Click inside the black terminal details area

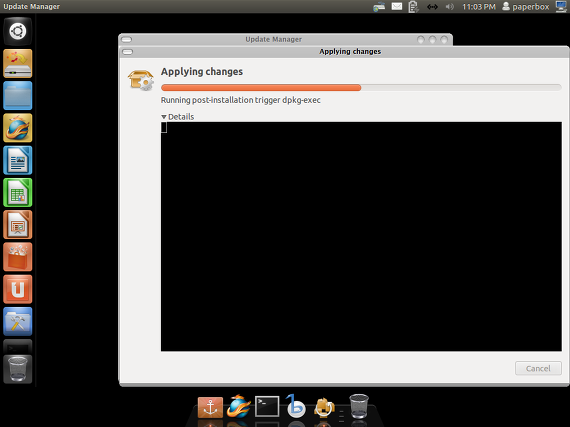361,237
